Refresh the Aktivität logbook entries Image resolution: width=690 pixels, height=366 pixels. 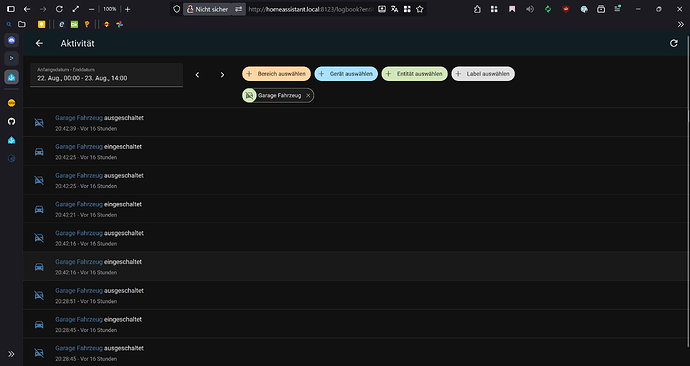673,43
